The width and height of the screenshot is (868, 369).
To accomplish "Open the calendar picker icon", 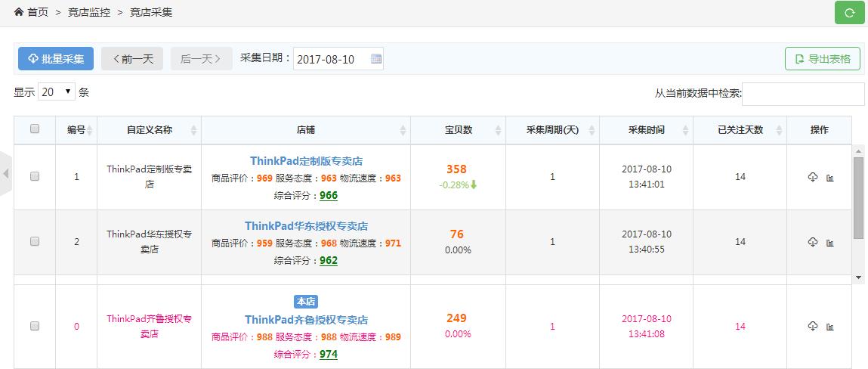I will tap(376, 59).
